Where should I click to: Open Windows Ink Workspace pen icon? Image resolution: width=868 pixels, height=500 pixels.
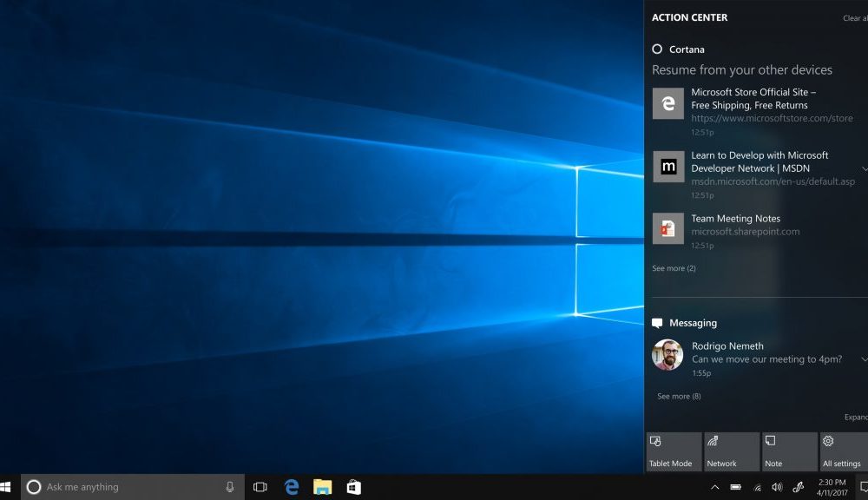798,487
